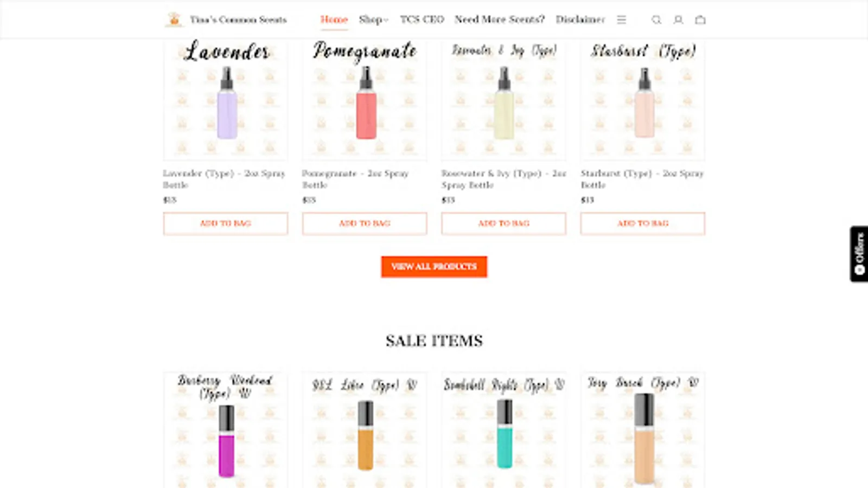This screenshot has width=868, height=488.
Task: Go to the Home menu item
Action: point(334,20)
